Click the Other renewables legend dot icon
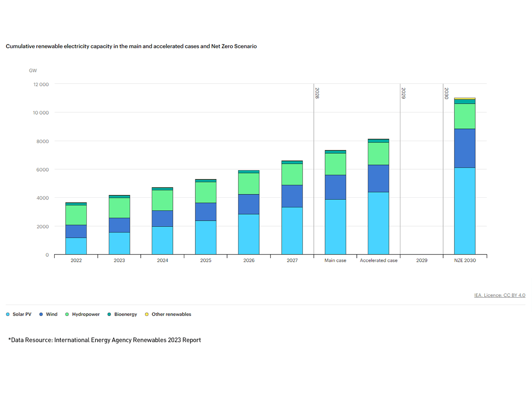The image size is (532, 399). click(148, 314)
